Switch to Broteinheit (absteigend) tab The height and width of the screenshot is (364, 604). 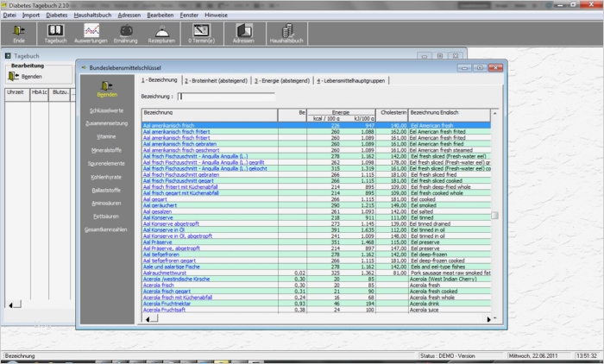(216, 79)
